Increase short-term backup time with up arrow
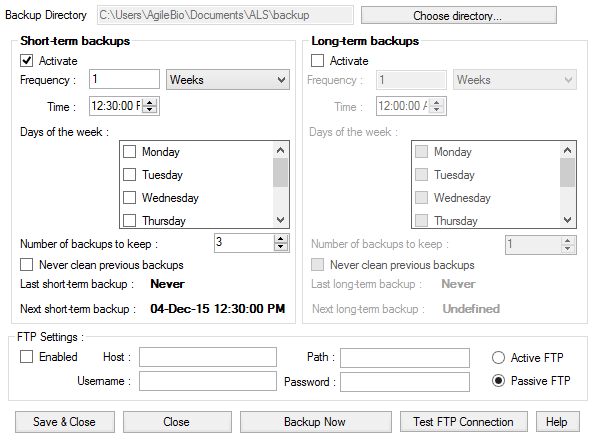The height and width of the screenshot is (437, 595). click(x=150, y=102)
